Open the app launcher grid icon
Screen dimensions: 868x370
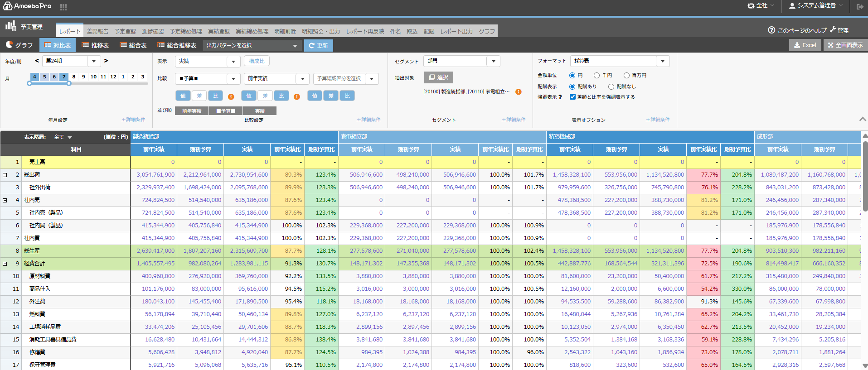point(63,7)
